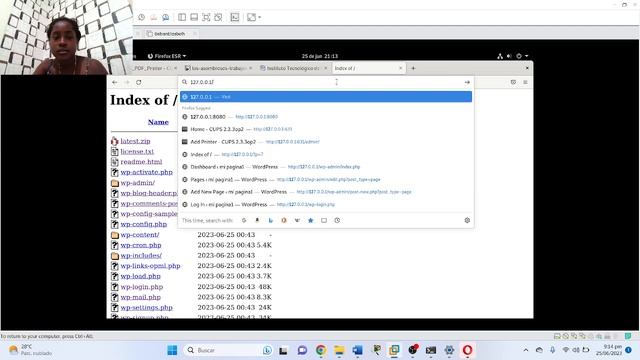Open the Firefox hamburger menu

[x=525, y=82]
